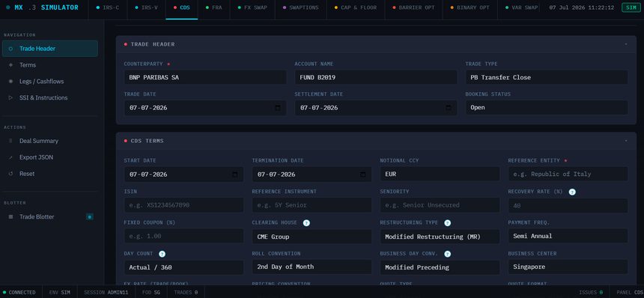Show Clearing House help tooltip
The image size is (644, 298).
(306, 223)
